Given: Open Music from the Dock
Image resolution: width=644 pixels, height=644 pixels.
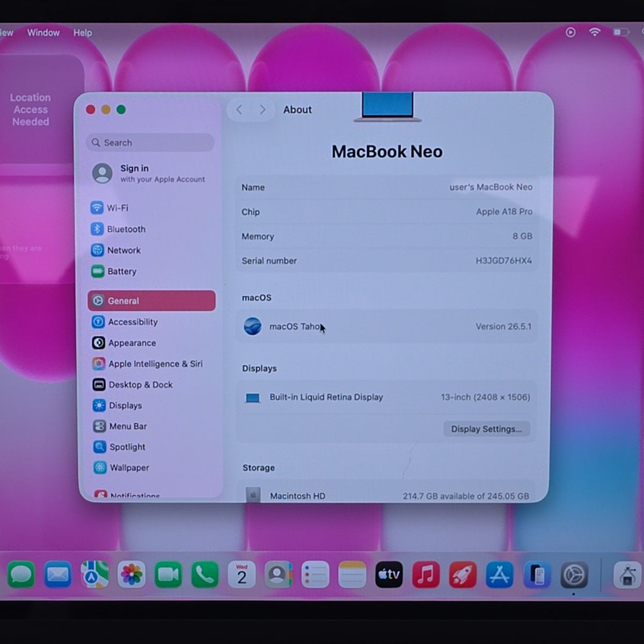Looking at the screenshot, I should point(426,575).
